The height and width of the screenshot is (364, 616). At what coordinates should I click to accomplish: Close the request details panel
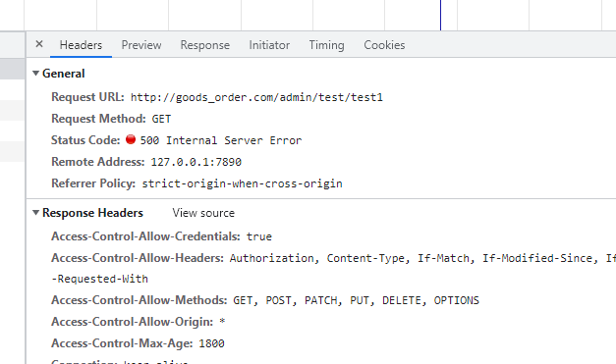[x=39, y=44]
